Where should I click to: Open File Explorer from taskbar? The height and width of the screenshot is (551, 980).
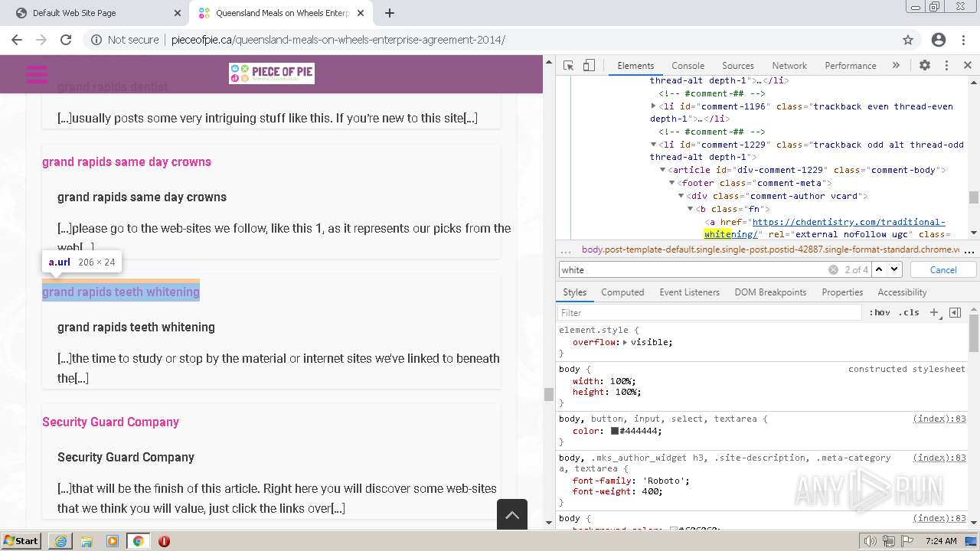point(87,541)
